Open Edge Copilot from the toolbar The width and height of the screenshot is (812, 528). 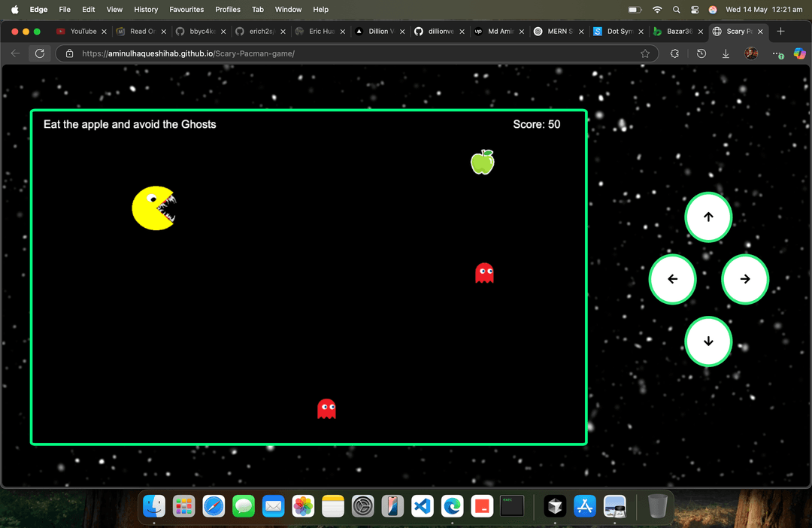coord(799,53)
